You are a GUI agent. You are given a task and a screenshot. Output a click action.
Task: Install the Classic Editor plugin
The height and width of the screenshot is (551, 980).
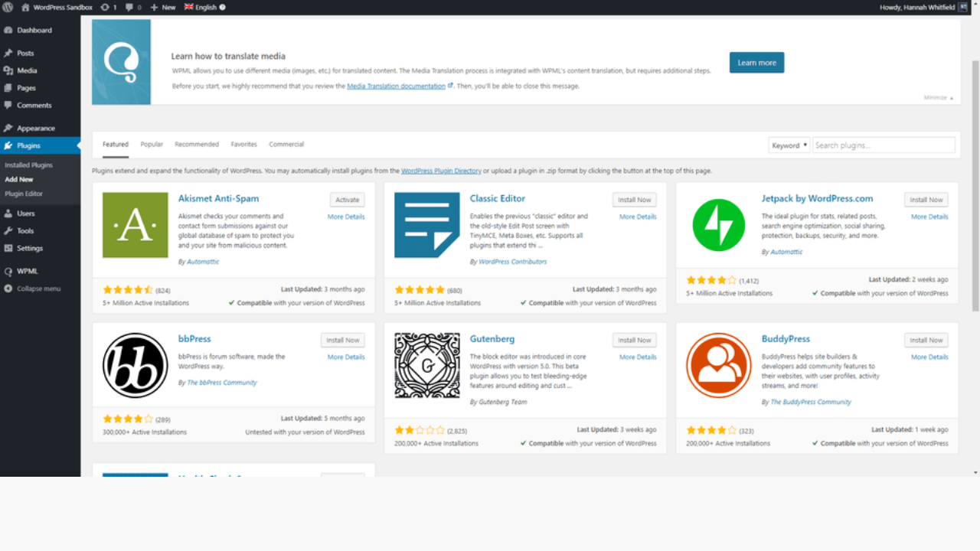click(x=635, y=200)
